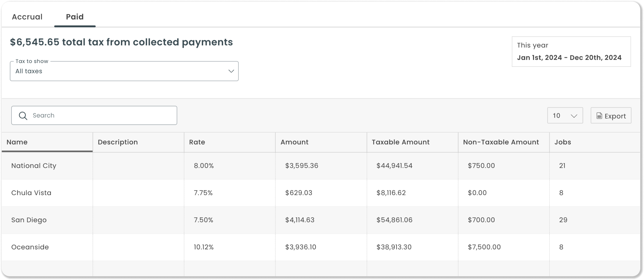Click the Jobs value in Chula Vista row
This screenshot has width=644, height=280.
[x=561, y=193]
